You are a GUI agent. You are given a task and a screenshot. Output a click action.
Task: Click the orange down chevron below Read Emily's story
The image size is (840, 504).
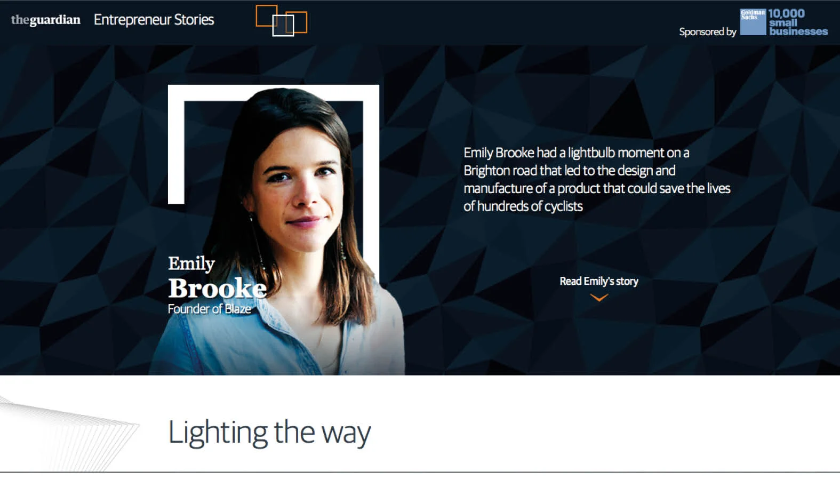click(x=599, y=298)
